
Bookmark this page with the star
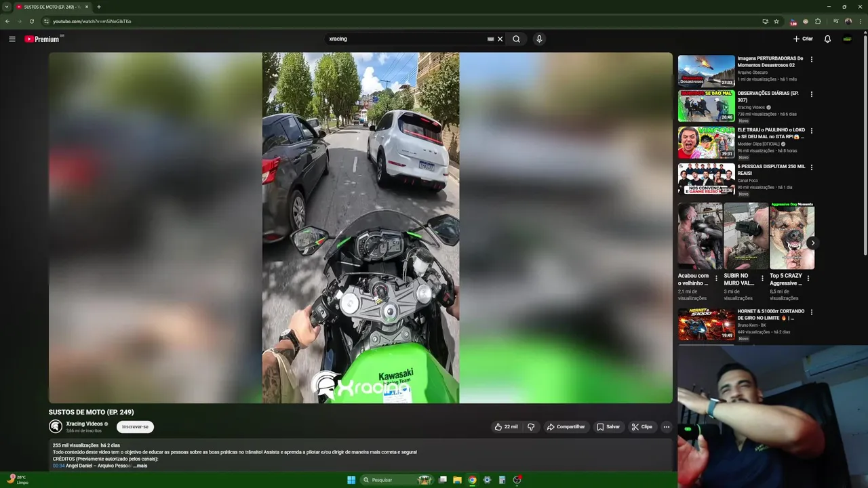(x=776, y=21)
